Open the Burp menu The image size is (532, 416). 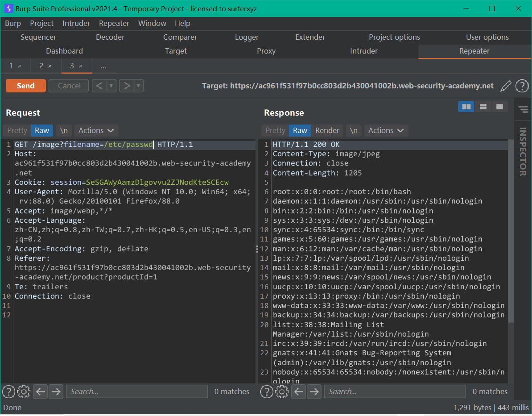coord(13,23)
